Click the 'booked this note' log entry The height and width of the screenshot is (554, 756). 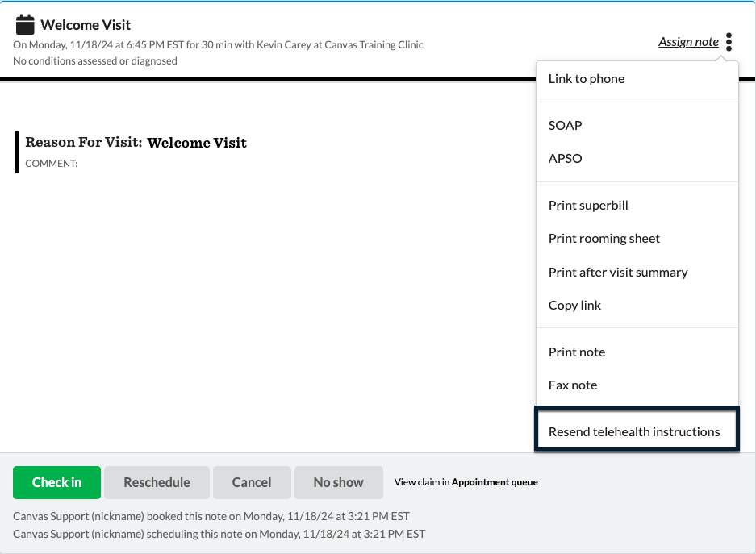[211, 516]
